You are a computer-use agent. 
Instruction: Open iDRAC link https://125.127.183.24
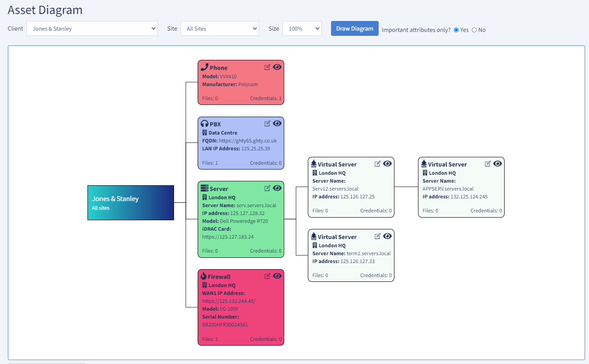coord(228,237)
